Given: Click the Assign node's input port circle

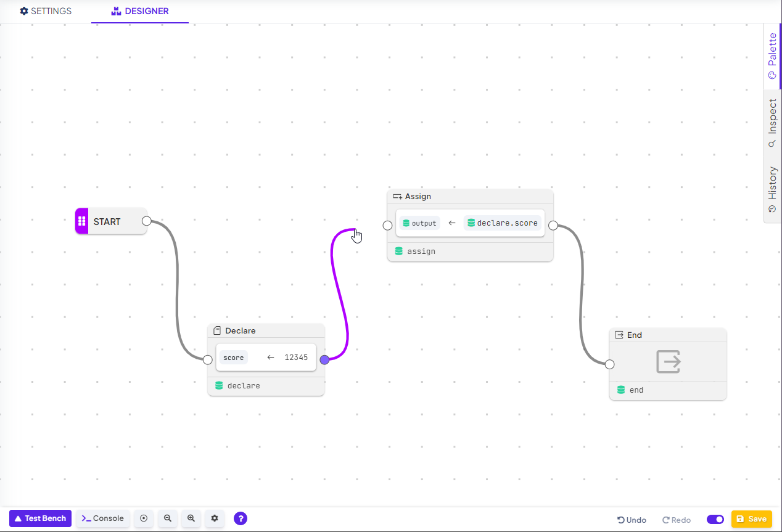Looking at the screenshot, I should coord(387,226).
